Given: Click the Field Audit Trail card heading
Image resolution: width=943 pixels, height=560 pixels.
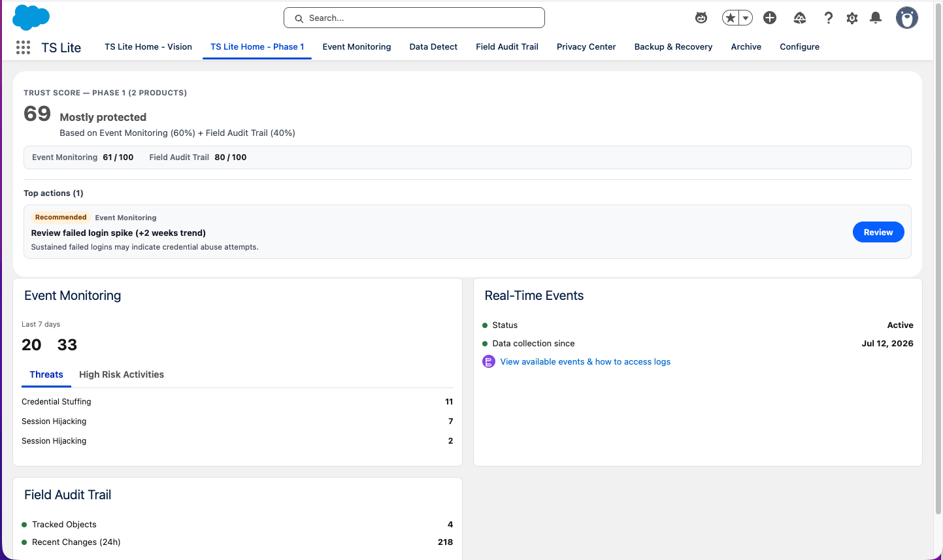Looking at the screenshot, I should pos(68,495).
